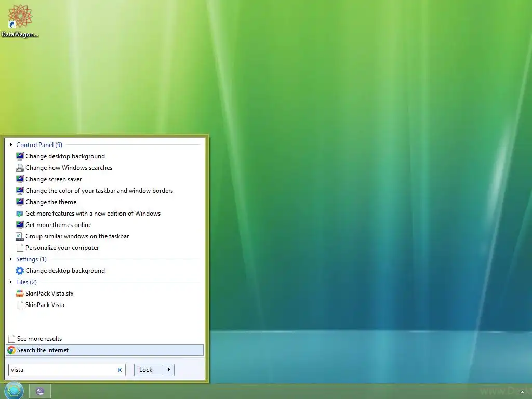Click the icon beside Change how Windows searches
The height and width of the screenshot is (399, 532).
click(20, 168)
